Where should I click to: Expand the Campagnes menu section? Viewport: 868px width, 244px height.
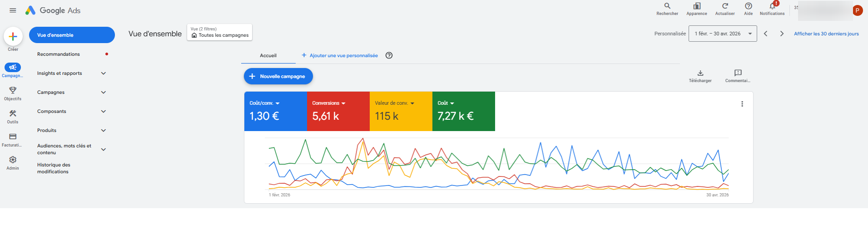pyautogui.click(x=104, y=92)
